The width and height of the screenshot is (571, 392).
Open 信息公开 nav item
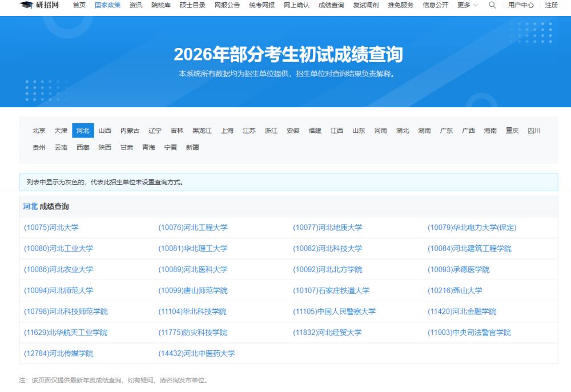click(435, 5)
